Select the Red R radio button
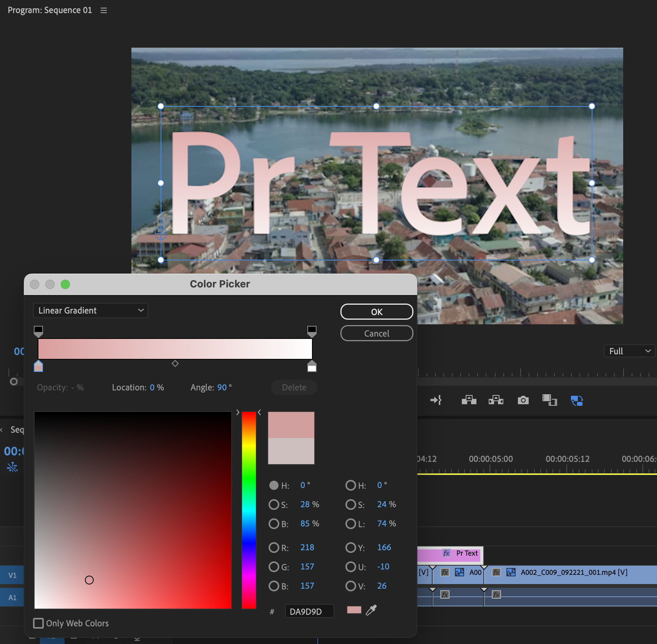Image resolution: width=657 pixels, height=644 pixels. point(274,547)
